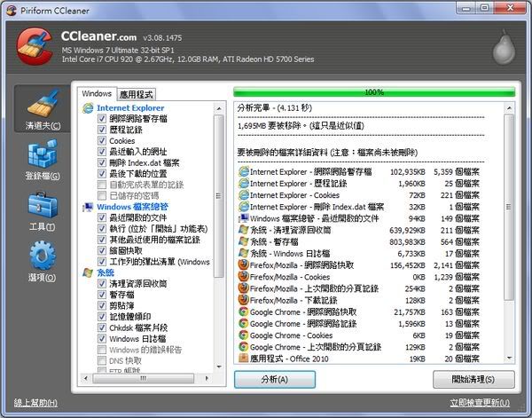Click the pear icon in header
The image size is (532, 418).
point(504,48)
